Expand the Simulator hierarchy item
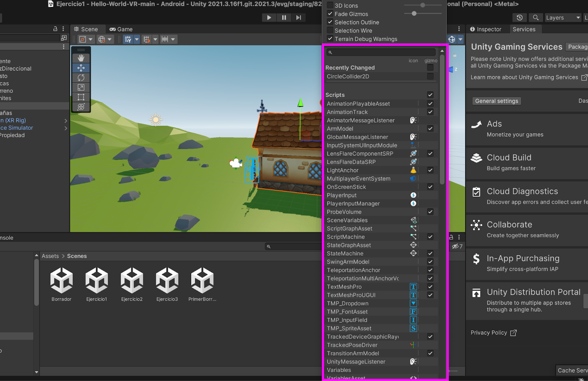Screen dimensions: 588x381 pyautogui.click(x=66, y=128)
